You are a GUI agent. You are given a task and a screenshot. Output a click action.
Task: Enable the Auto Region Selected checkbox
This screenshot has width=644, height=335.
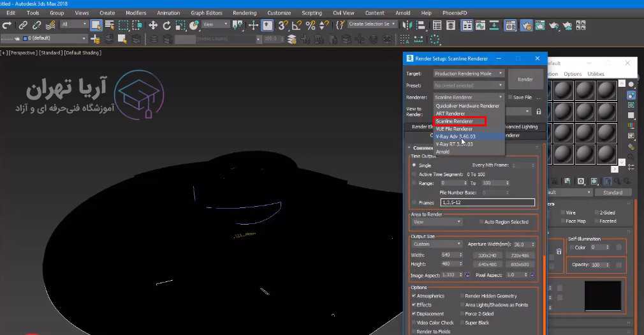point(481,222)
